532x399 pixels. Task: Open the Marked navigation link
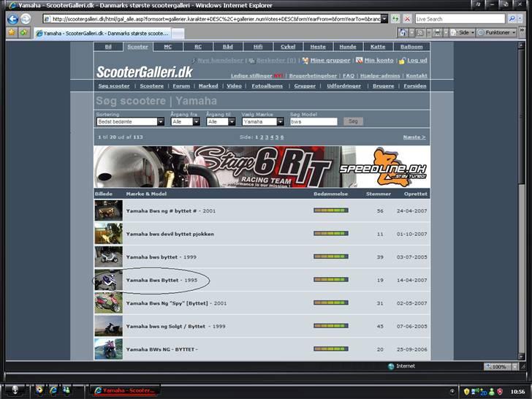click(208, 85)
